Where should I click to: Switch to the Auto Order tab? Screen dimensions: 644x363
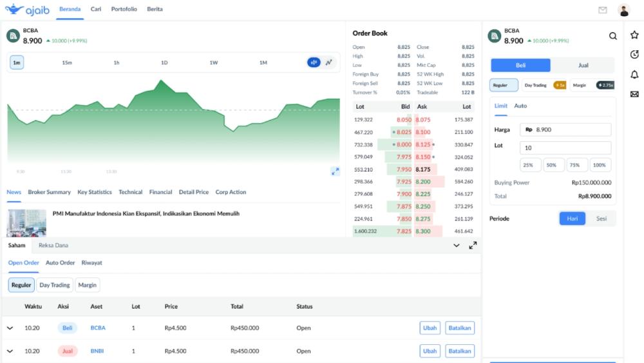point(61,262)
